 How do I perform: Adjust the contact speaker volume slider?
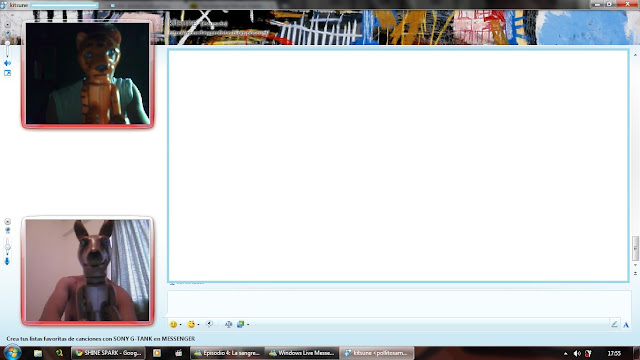click(7, 48)
